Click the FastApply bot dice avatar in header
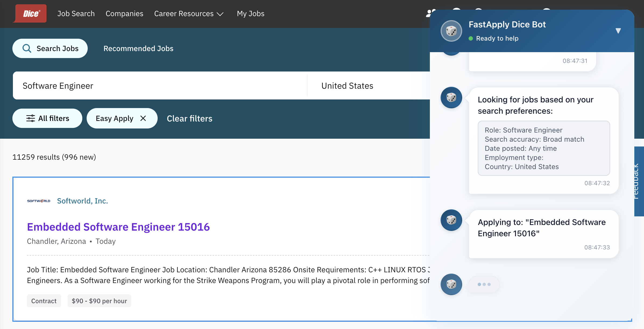644x329 pixels. (451, 31)
